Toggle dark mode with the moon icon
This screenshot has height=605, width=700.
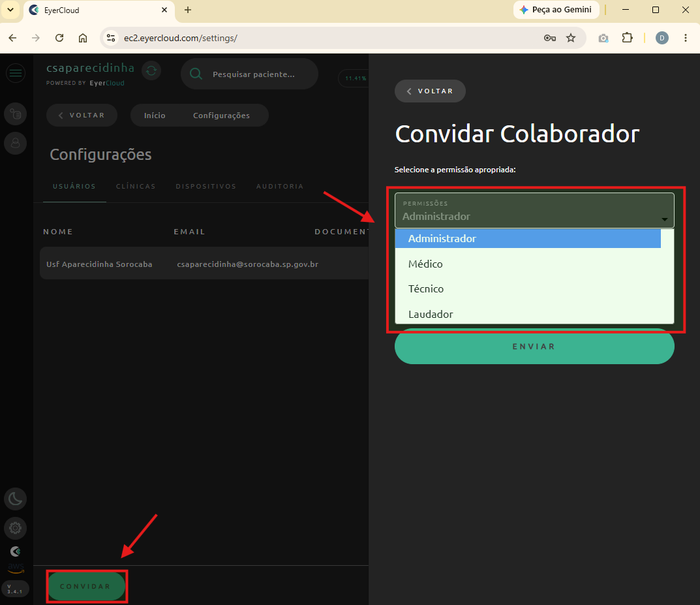click(x=16, y=499)
